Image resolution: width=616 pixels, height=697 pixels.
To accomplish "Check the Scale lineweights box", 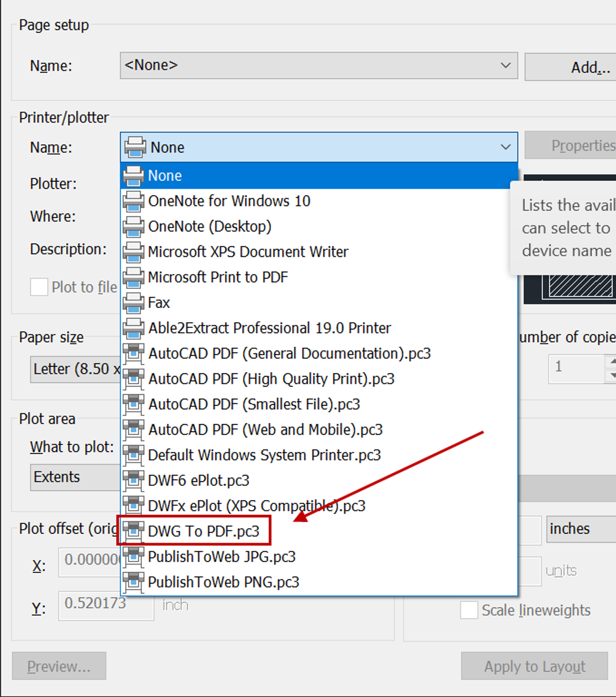I will (469, 610).
